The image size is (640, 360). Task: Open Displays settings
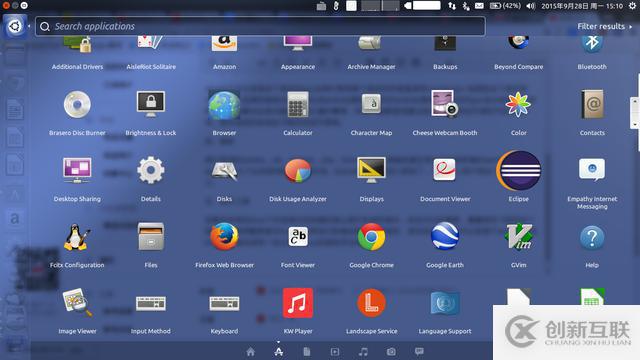(x=371, y=170)
